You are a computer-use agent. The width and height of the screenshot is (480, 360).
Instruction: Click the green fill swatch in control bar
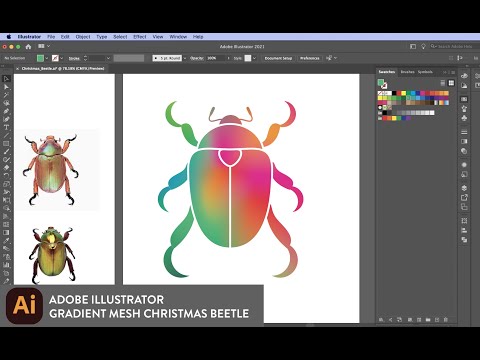point(40,58)
